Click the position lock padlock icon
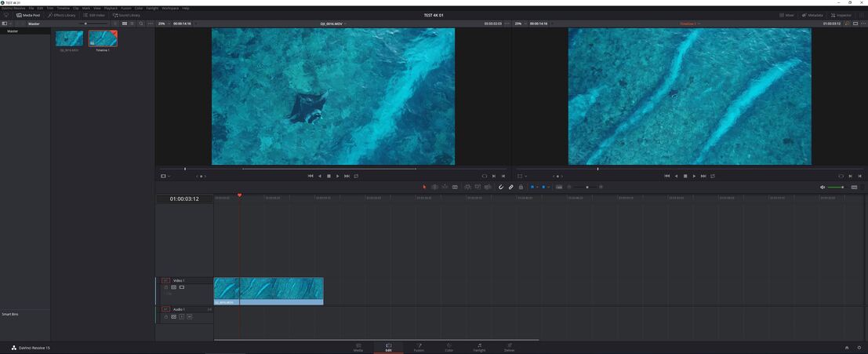The height and width of the screenshot is (354, 868). pyautogui.click(x=521, y=187)
